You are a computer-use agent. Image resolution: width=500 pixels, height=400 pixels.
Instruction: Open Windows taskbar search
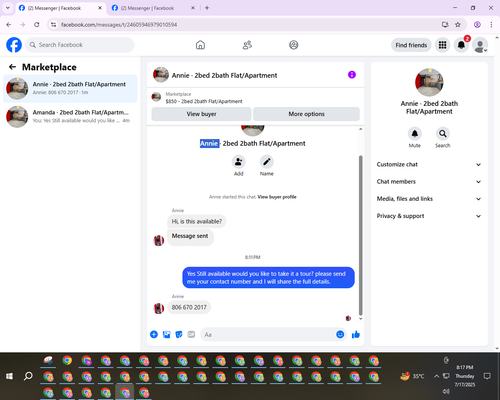[x=28, y=376]
